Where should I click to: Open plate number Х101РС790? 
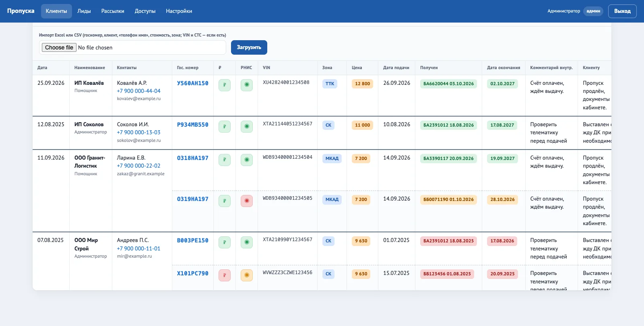point(193,273)
